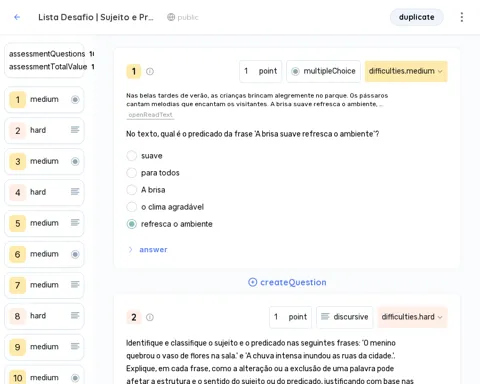Go back using the left arrow icon
The height and width of the screenshot is (384, 480).
point(17,17)
